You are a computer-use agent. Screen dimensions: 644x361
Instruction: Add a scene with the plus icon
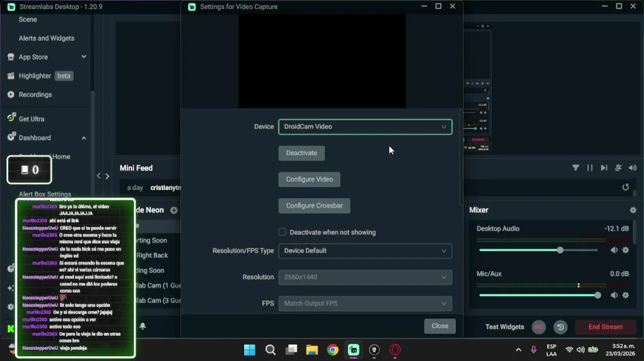(x=174, y=210)
